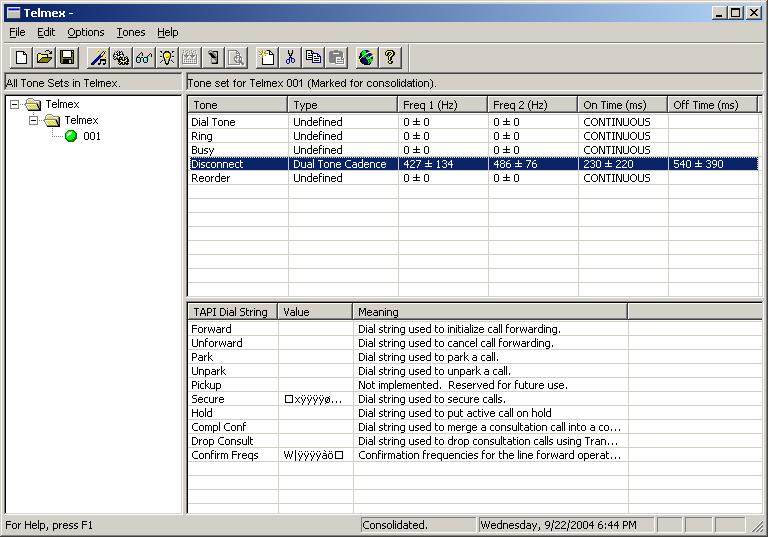Click the Cut scissors icon

(290, 57)
